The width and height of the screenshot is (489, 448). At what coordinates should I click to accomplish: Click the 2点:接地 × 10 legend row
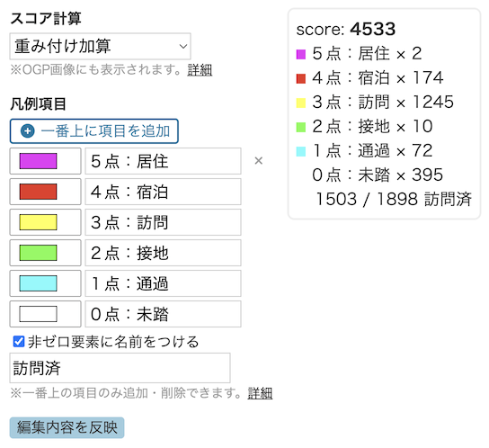pos(364,127)
